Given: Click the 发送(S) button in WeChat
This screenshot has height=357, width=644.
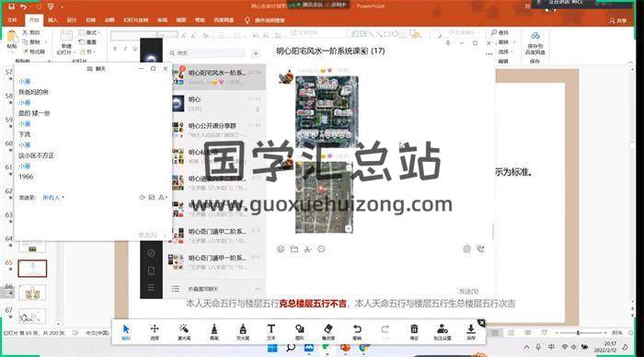Looking at the screenshot, I should pos(468,291).
